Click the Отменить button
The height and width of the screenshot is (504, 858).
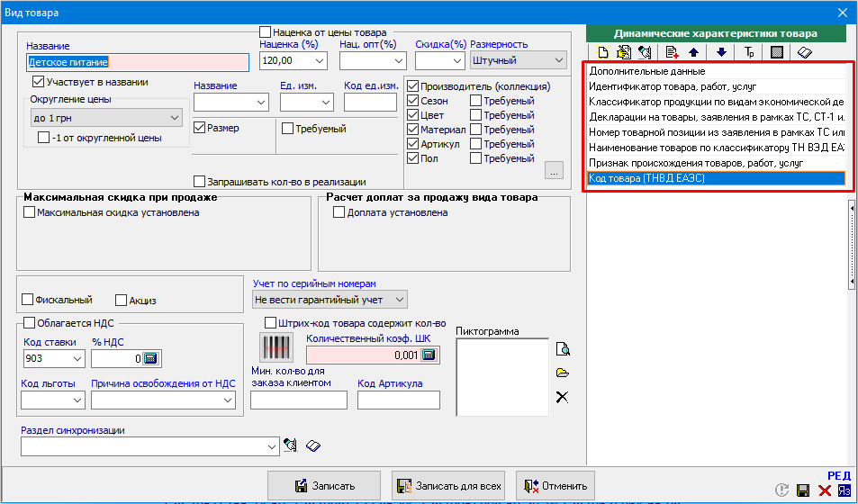[x=555, y=485]
